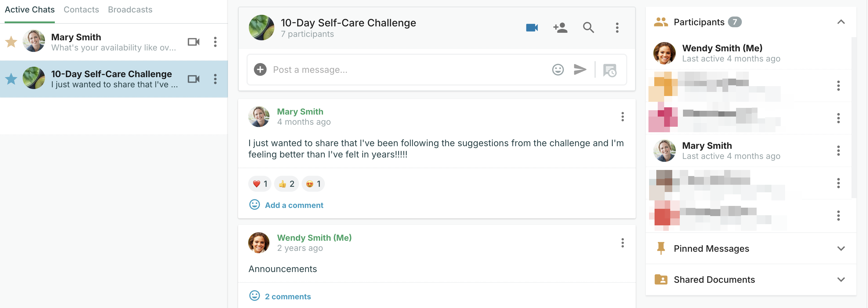Screen dimensions: 868x308
Task: Toggle the thumbs-up reaction with count 2
Action: (x=287, y=184)
